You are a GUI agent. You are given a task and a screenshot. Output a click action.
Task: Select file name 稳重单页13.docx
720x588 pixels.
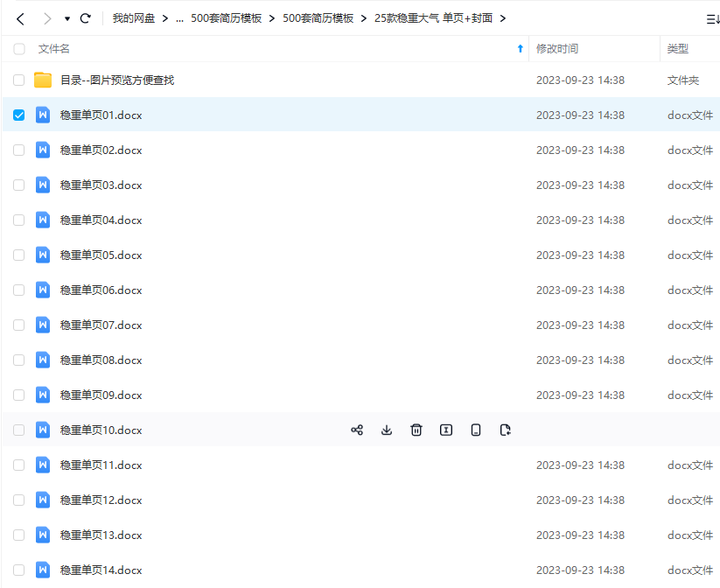click(101, 535)
